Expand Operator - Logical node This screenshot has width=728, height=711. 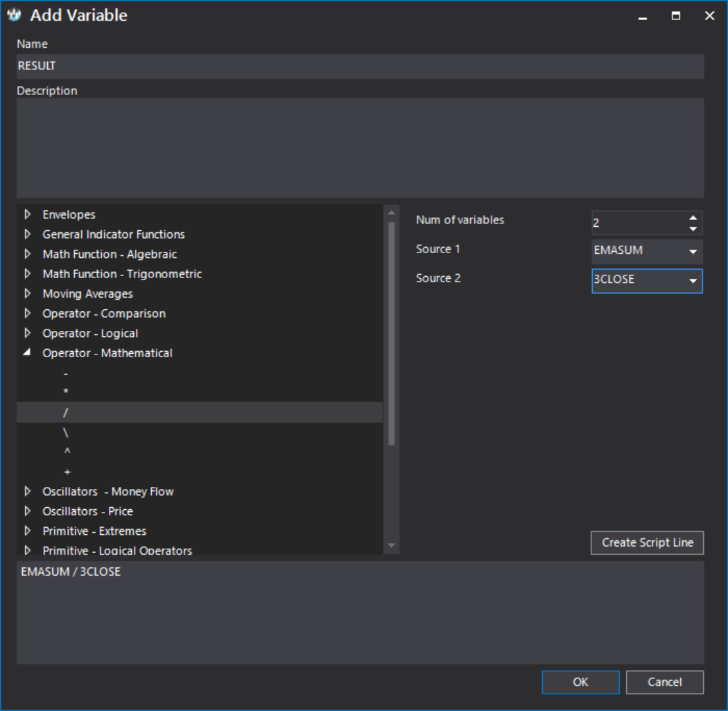(x=28, y=333)
